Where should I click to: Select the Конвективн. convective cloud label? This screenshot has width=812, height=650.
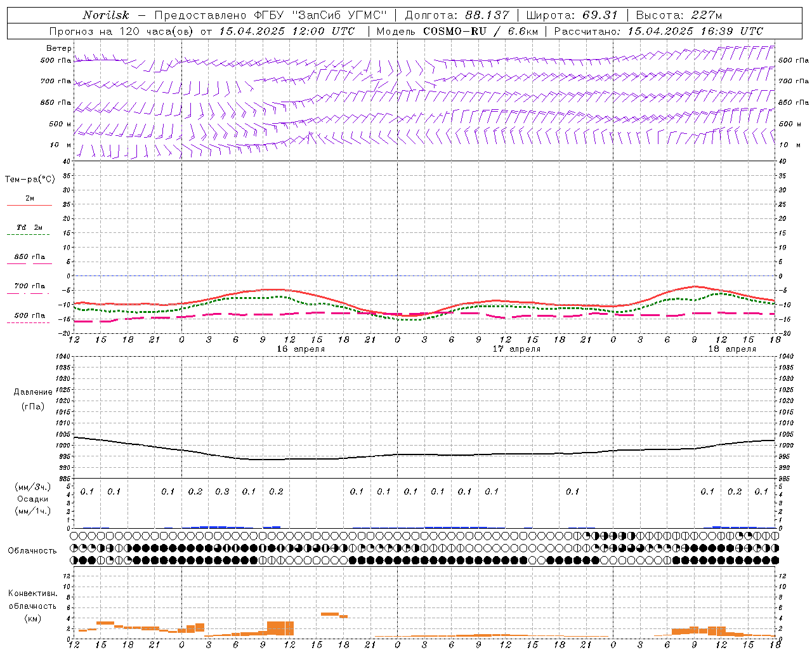coord(32,594)
